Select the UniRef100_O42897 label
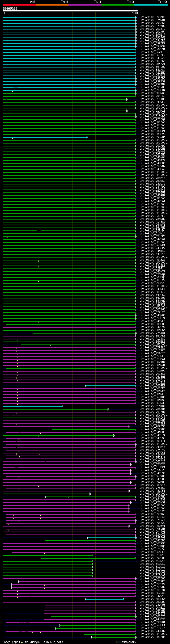Image resolution: width=170 pixels, height=644 pixels. click(x=152, y=327)
